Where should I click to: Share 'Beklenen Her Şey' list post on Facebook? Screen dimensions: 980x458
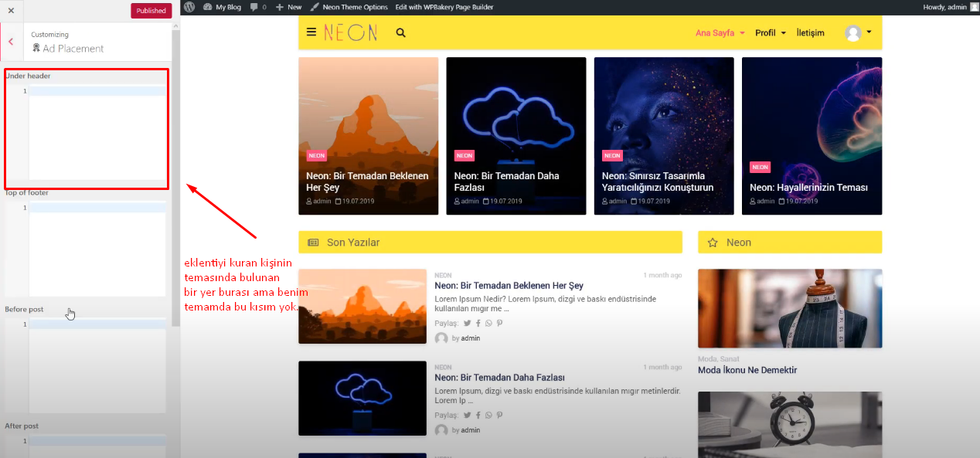(478, 324)
